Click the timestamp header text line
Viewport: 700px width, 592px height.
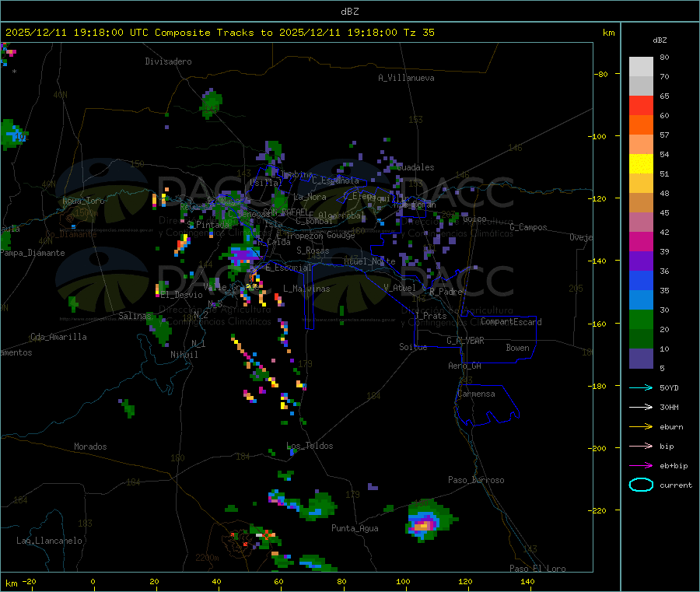click(x=220, y=33)
